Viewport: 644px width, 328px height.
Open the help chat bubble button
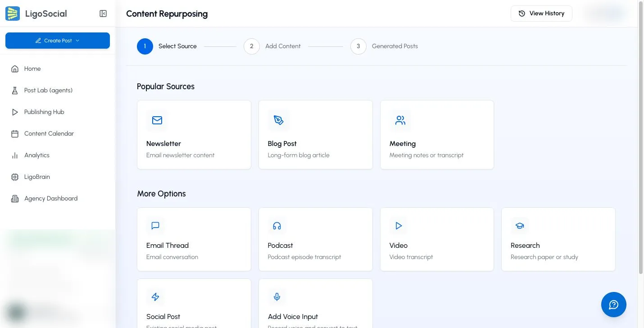[614, 305]
